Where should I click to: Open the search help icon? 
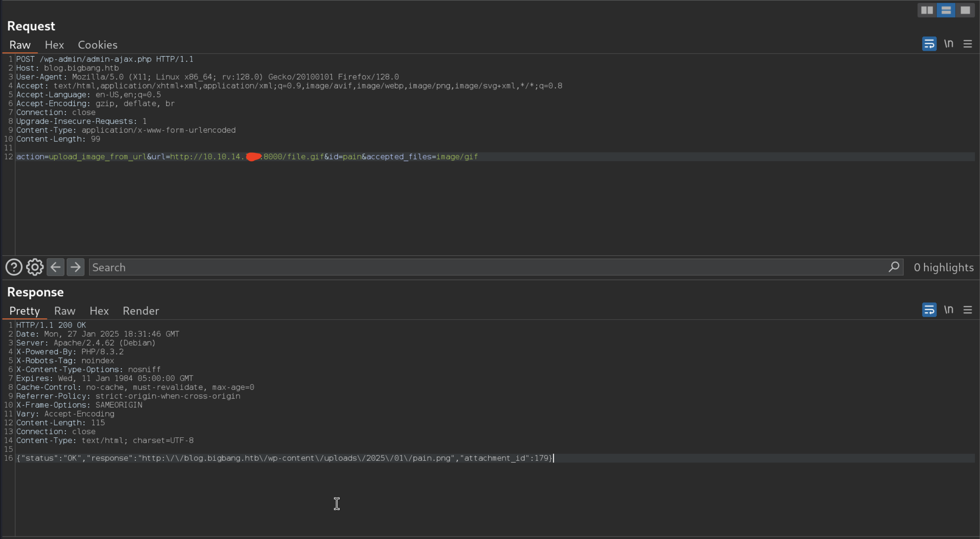click(14, 267)
